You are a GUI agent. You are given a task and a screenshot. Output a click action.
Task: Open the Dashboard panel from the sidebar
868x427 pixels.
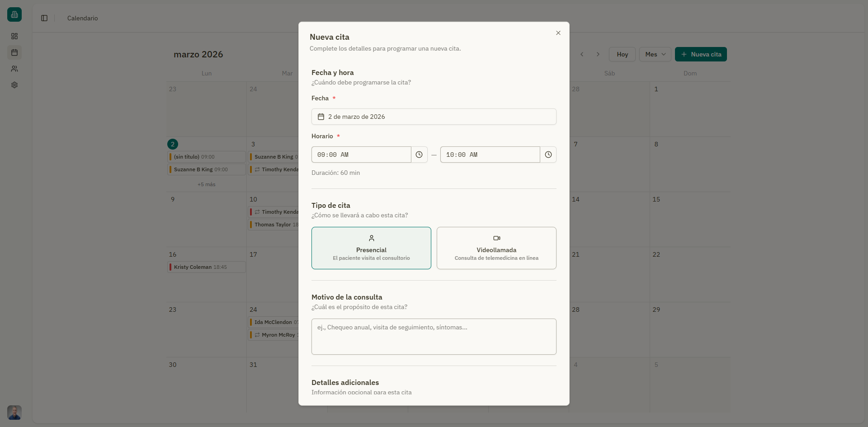tap(14, 36)
